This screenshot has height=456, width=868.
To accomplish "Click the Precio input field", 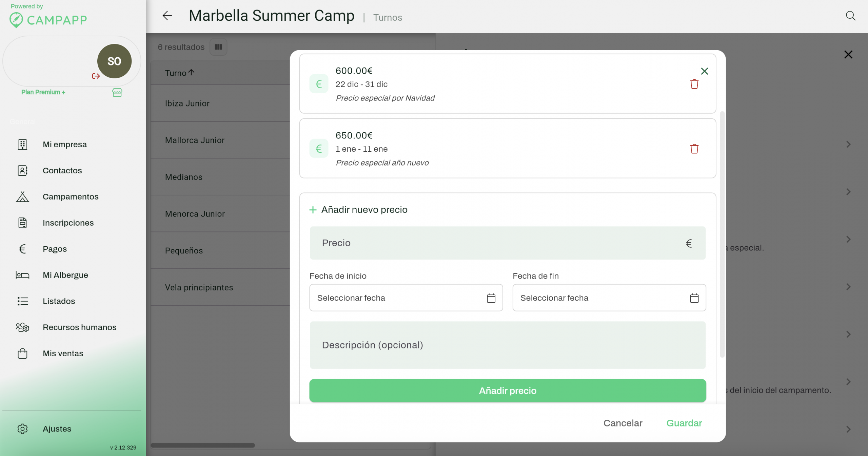I will pyautogui.click(x=502, y=243).
